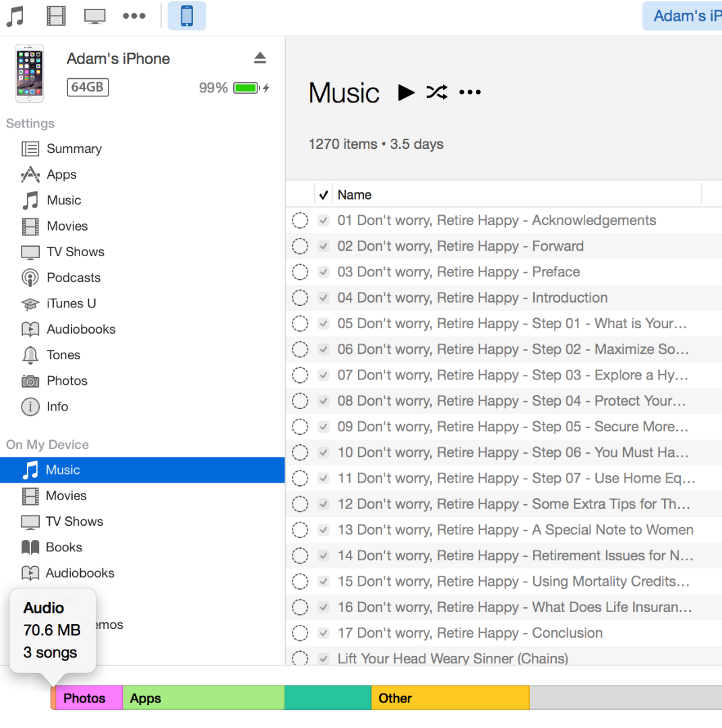Select track 01 Don't worry, Retire Happy - Acknowledgements

497,220
